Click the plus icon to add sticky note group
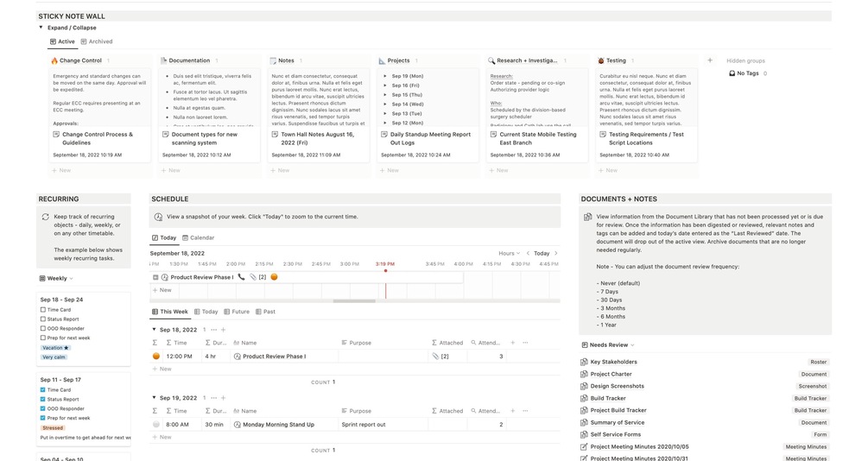Image resolution: width=868 pixels, height=461 pixels. pyautogui.click(x=710, y=60)
